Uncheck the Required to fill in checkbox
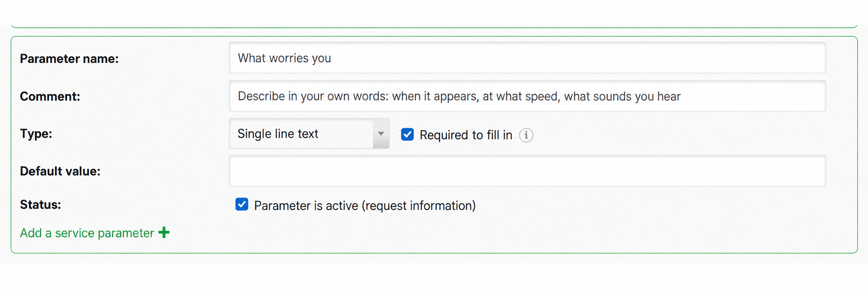The height and width of the screenshot is (289, 868). (407, 135)
